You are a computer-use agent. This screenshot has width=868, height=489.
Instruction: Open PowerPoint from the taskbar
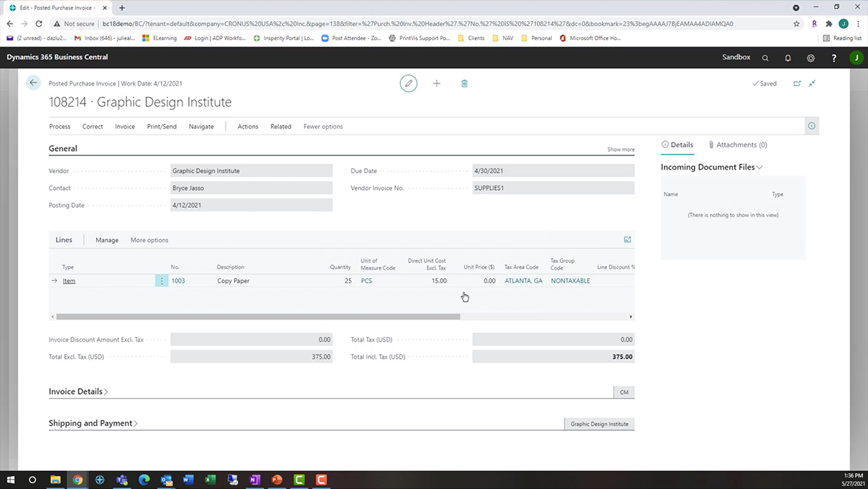tap(277, 480)
